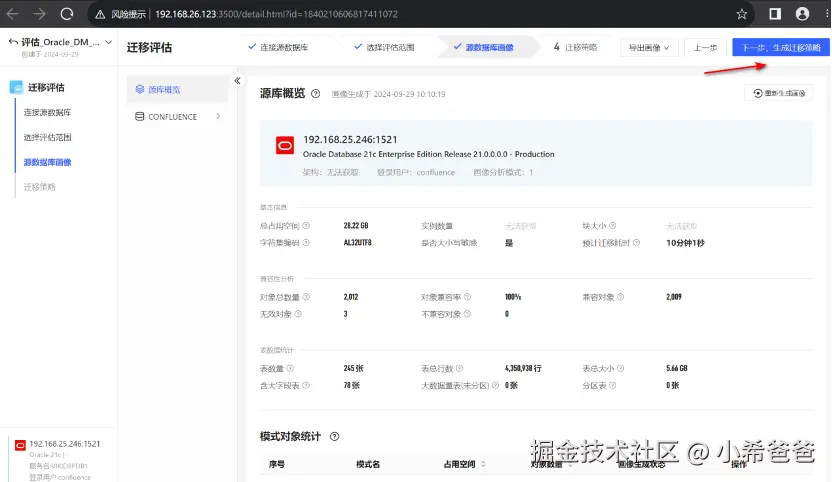The height and width of the screenshot is (482, 832).
Task: Click the 迁移评估 sidebar icon
Action: pos(16,87)
